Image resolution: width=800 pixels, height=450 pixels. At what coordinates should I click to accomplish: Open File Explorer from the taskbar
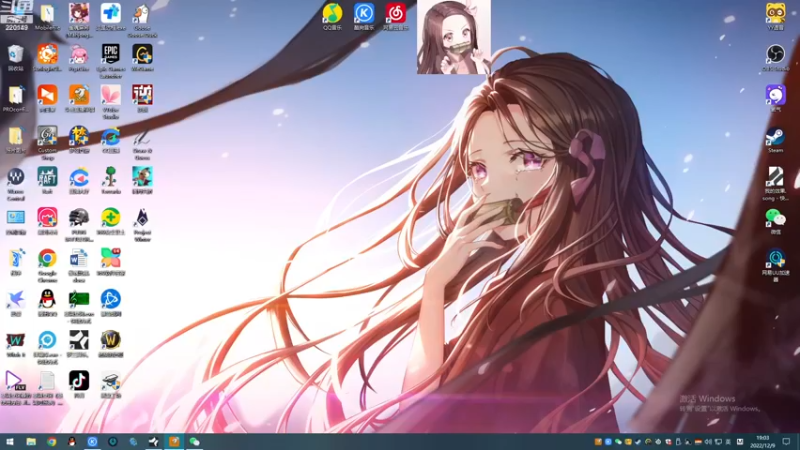[31, 442]
